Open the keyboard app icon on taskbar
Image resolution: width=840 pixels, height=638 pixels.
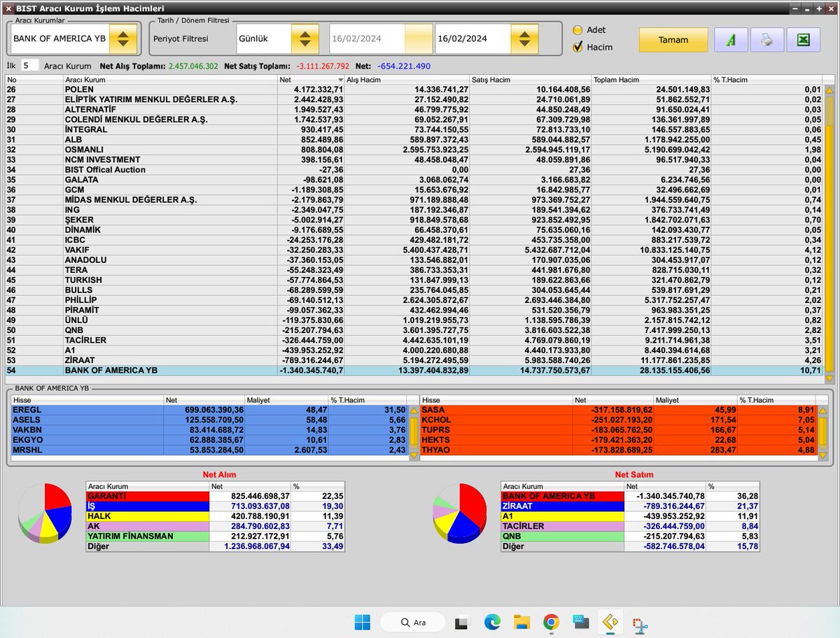[580, 622]
